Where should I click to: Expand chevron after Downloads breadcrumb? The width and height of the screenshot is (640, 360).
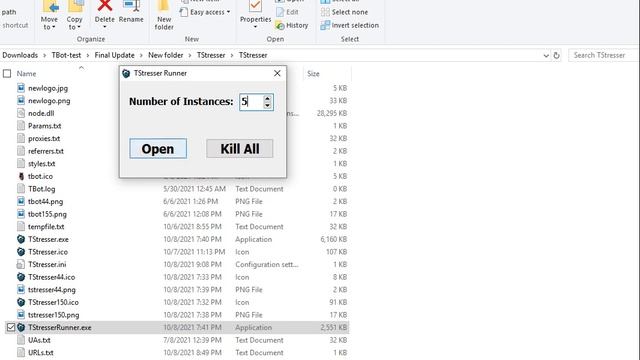(45, 56)
